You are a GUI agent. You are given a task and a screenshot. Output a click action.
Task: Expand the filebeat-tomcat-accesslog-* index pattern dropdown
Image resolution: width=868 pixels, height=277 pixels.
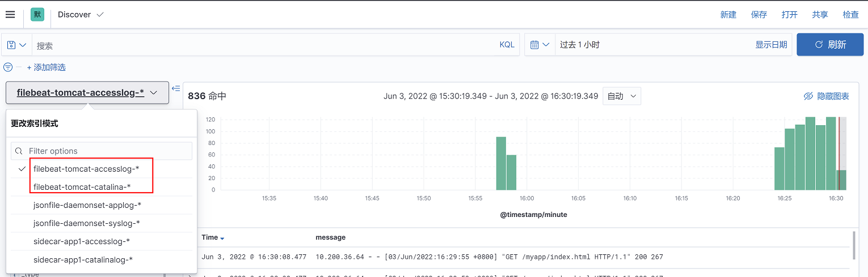[x=87, y=93]
